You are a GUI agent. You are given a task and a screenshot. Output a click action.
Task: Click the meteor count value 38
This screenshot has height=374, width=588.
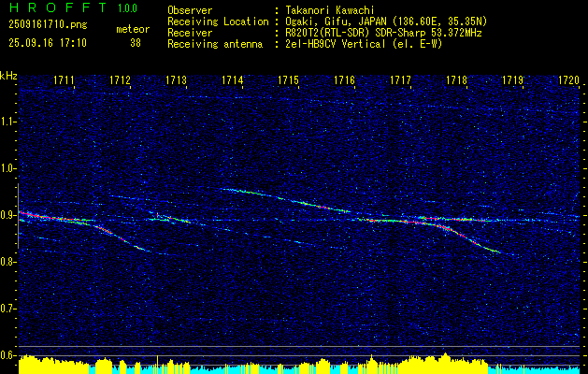pos(136,43)
